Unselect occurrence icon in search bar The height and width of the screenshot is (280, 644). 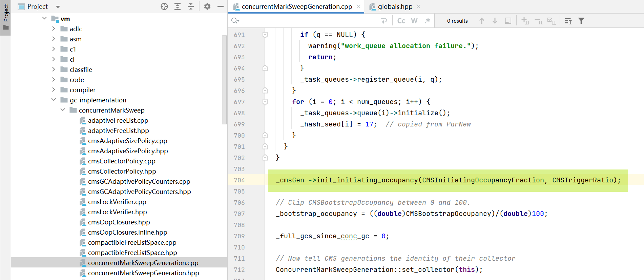point(538,21)
